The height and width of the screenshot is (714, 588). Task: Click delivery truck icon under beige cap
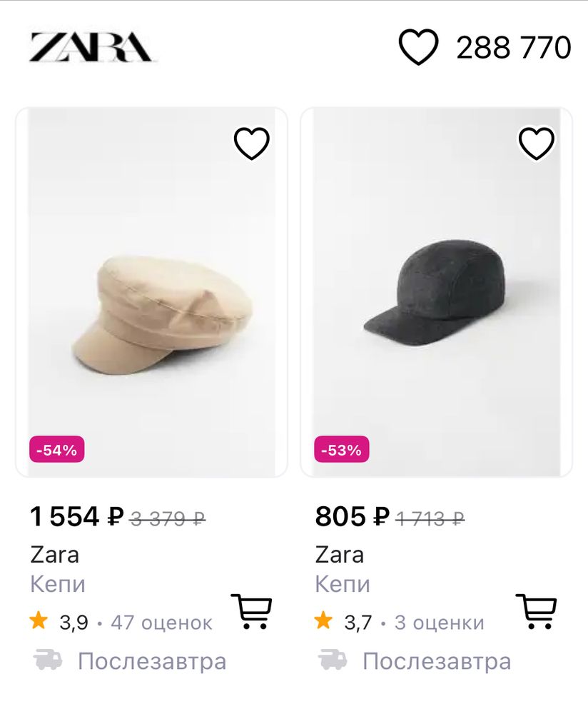click(48, 660)
